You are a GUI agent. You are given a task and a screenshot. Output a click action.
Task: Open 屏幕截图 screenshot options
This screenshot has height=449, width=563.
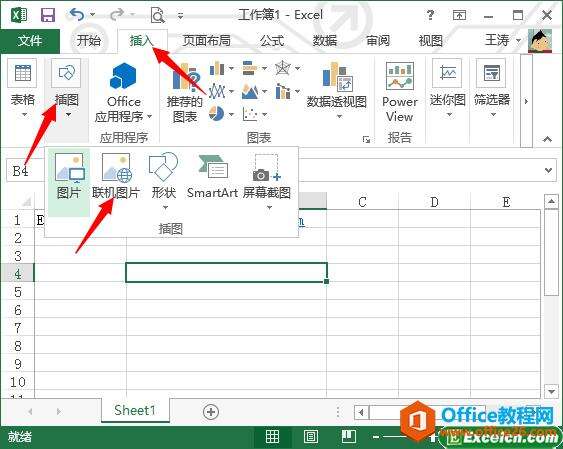point(267,181)
